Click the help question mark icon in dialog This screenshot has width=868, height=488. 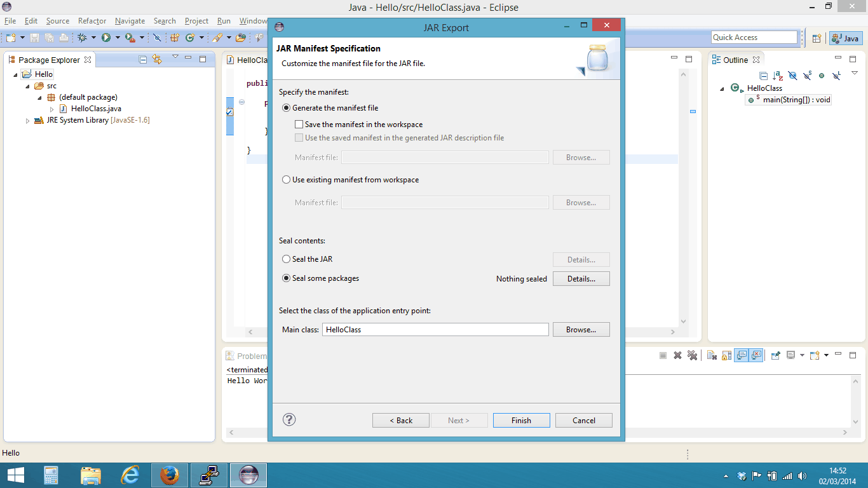[x=289, y=419]
